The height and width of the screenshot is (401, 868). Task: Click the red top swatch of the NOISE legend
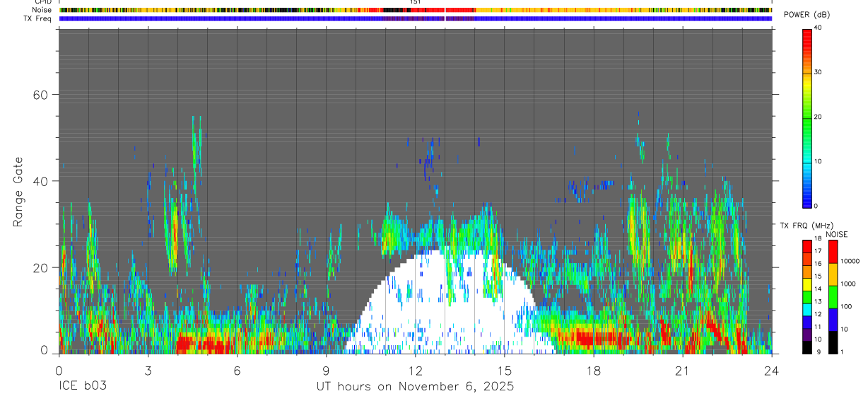pyautogui.click(x=832, y=251)
